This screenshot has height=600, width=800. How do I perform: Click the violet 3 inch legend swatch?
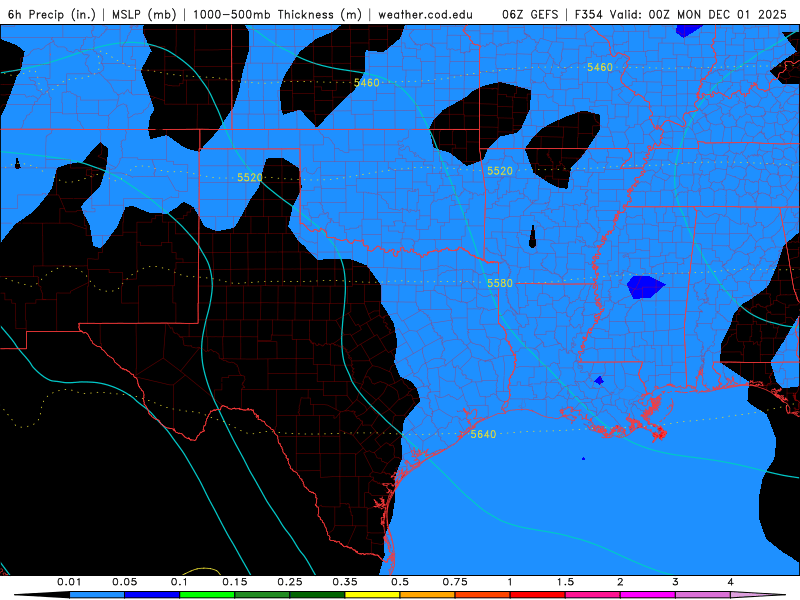703,595
